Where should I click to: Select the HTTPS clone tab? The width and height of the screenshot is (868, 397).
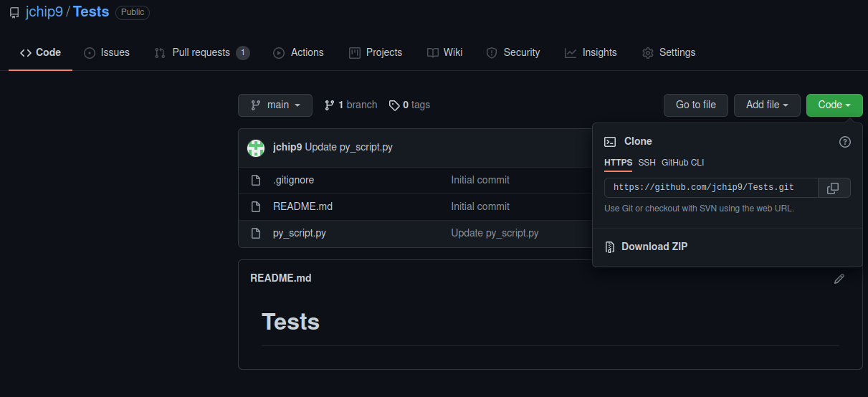(x=618, y=163)
